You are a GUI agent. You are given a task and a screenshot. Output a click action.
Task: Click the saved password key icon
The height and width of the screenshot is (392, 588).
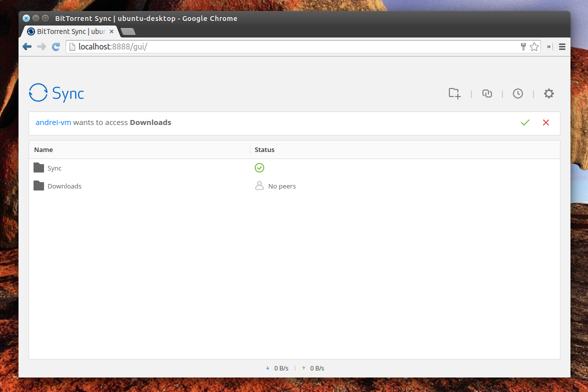pyautogui.click(x=523, y=46)
